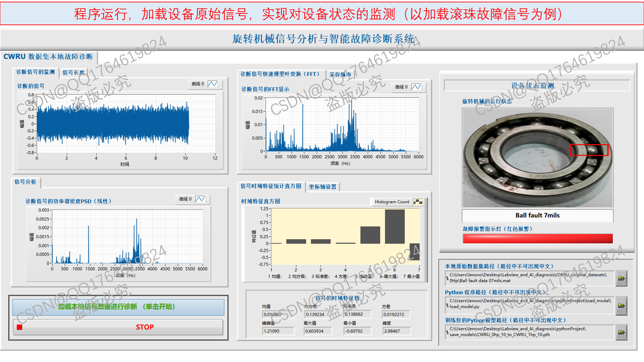Click the 旋转机械的运行状态 label
The image size is (644, 362).
pyautogui.click(x=487, y=102)
